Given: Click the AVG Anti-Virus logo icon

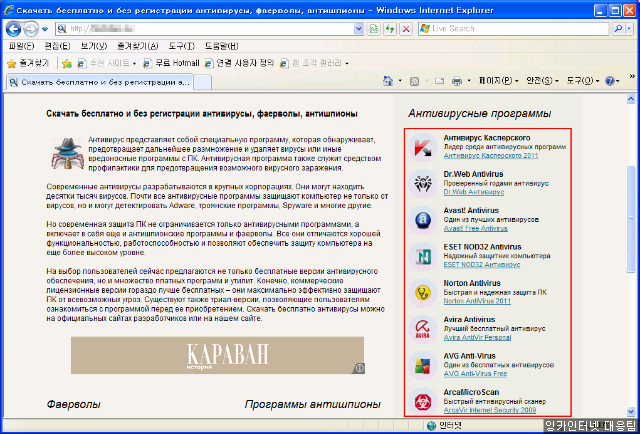Looking at the screenshot, I should click(422, 367).
